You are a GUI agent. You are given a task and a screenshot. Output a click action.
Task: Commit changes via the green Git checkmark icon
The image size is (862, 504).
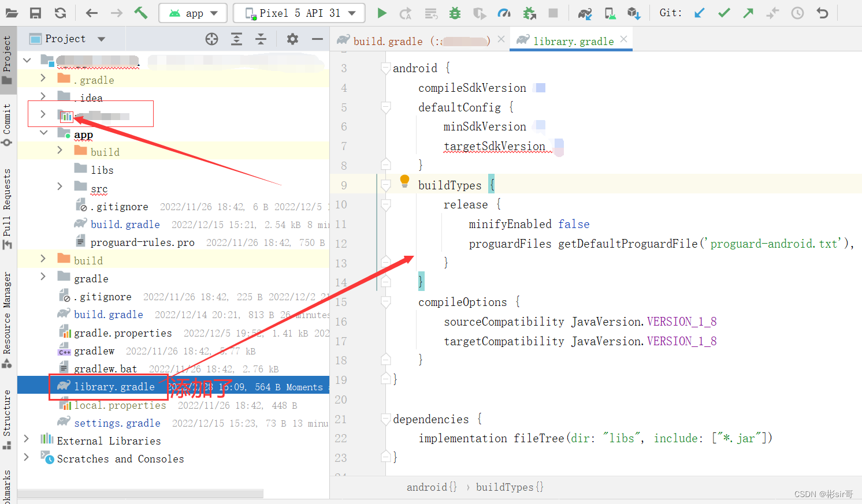pos(724,13)
